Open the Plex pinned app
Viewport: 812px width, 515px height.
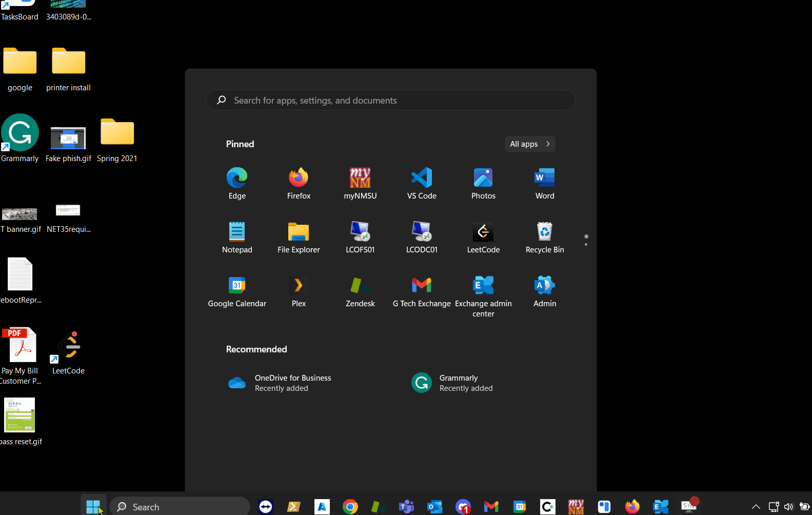299,291
